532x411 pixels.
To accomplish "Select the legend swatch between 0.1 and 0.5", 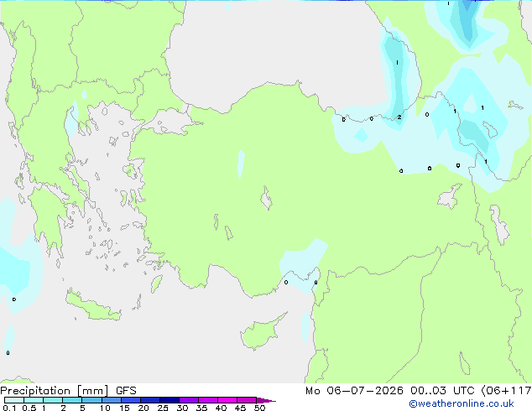I will point(14,400).
